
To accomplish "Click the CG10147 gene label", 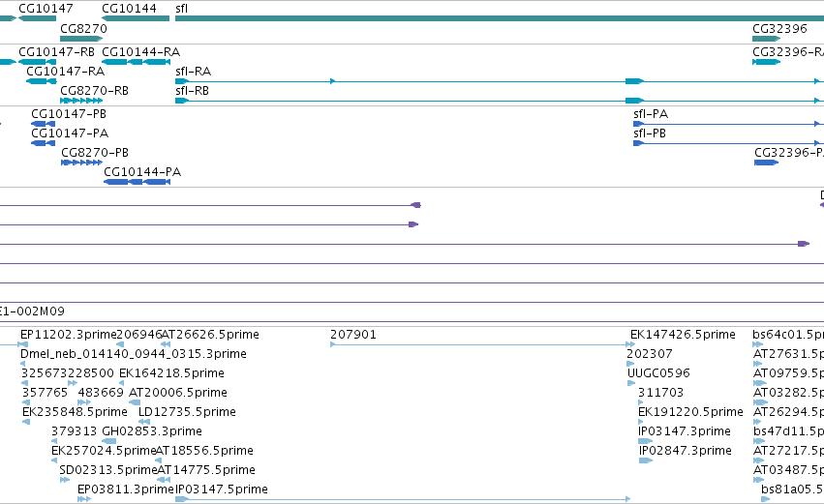I will [46, 9].
